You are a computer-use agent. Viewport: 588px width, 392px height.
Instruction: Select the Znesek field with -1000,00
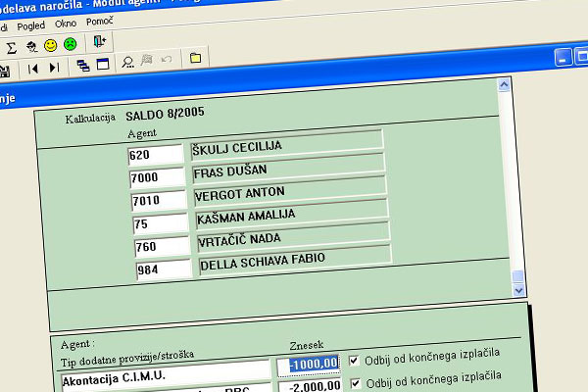(309, 365)
